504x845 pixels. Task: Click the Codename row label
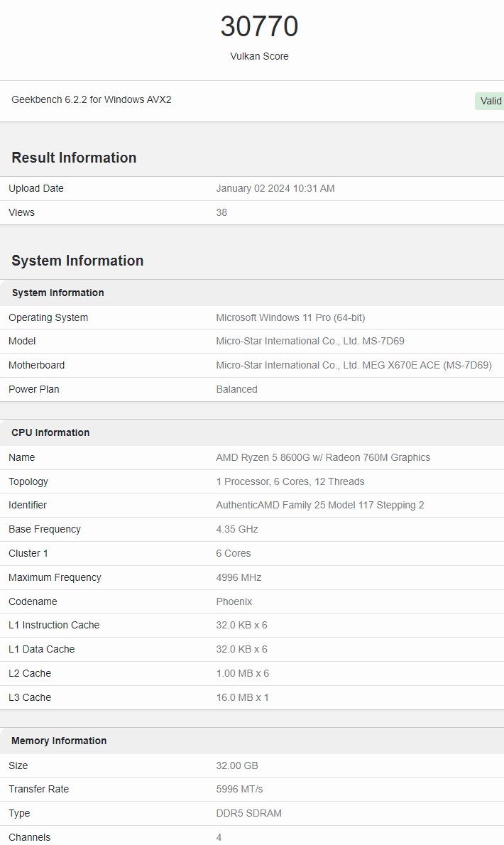tap(33, 601)
